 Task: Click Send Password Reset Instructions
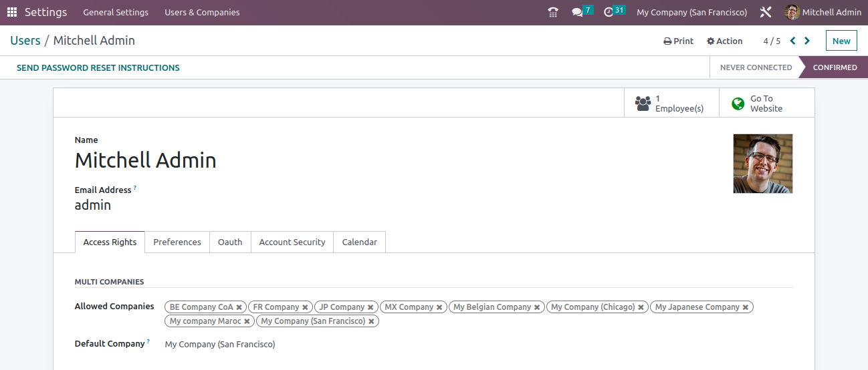98,67
